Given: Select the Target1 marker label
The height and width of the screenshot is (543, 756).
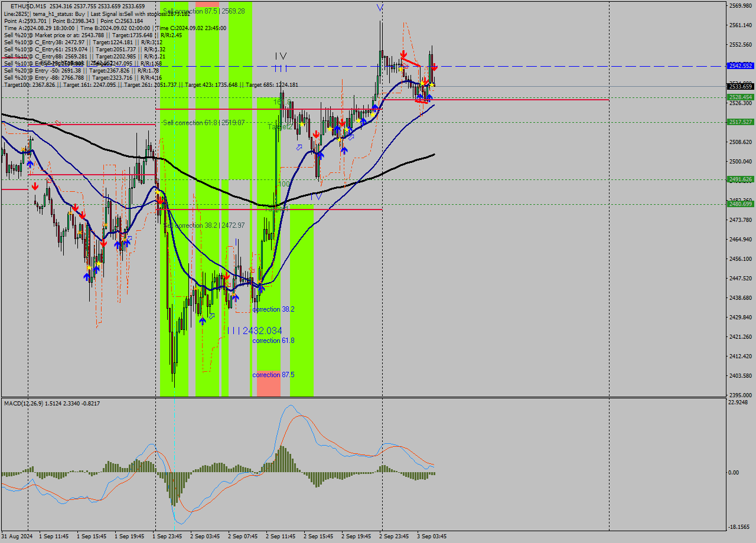Looking at the screenshot, I should pyautogui.click(x=276, y=209).
